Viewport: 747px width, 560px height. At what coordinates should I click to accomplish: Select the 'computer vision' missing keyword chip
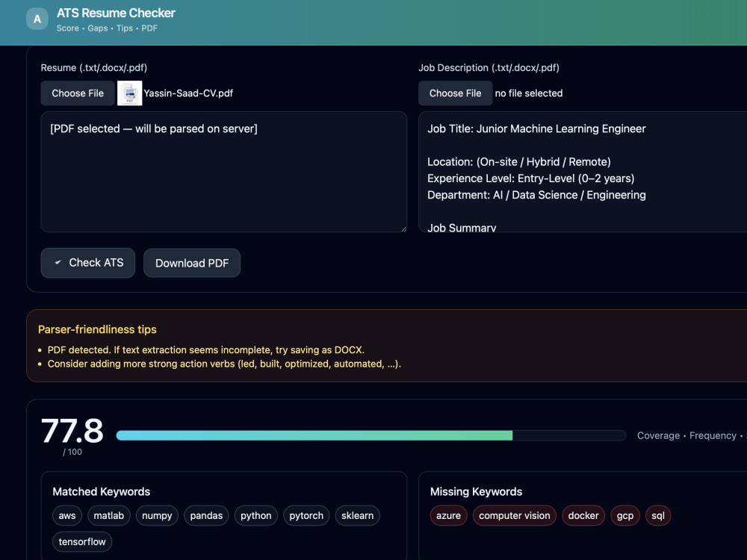[x=515, y=516]
